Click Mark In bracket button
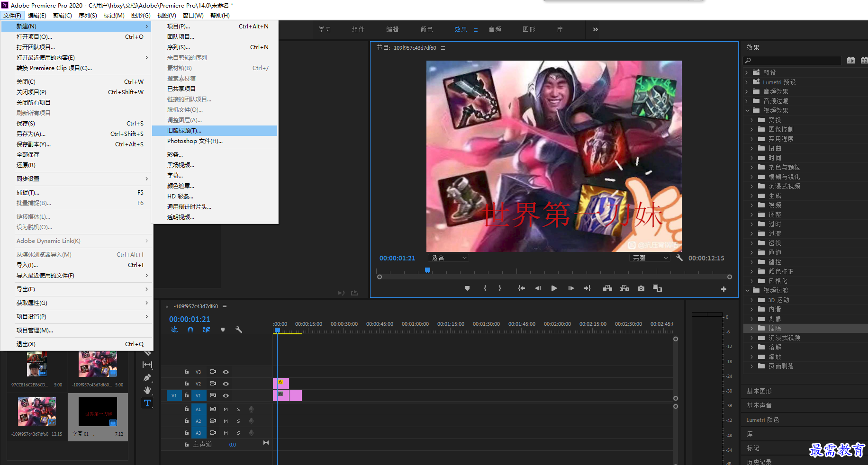This screenshot has height=465, width=868. point(485,288)
